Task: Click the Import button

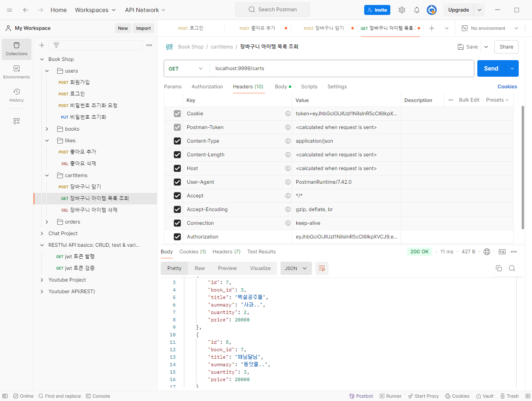Action: pyautogui.click(x=143, y=28)
